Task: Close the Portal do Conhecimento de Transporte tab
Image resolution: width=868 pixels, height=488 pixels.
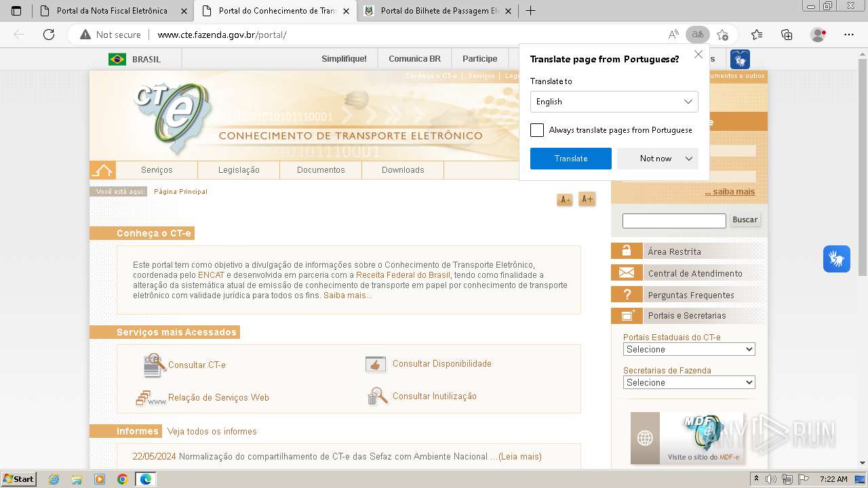Action: point(347,11)
